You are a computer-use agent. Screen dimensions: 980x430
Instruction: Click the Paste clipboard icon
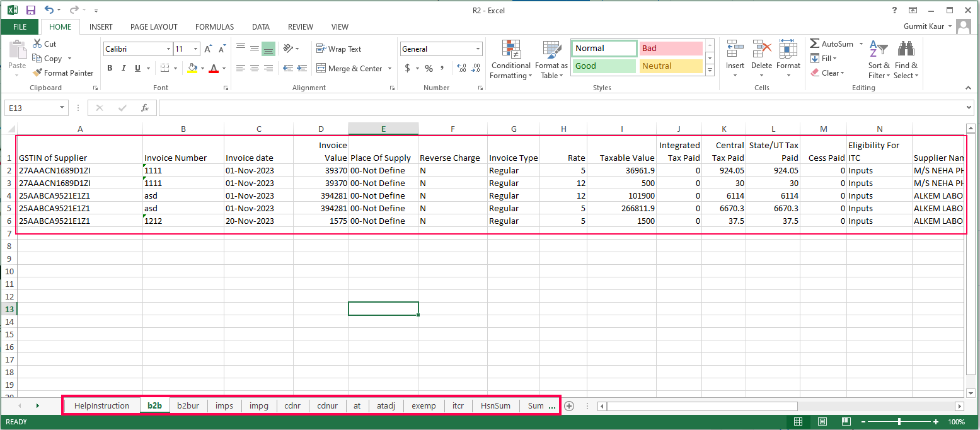pyautogui.click(x=17, y=49)
